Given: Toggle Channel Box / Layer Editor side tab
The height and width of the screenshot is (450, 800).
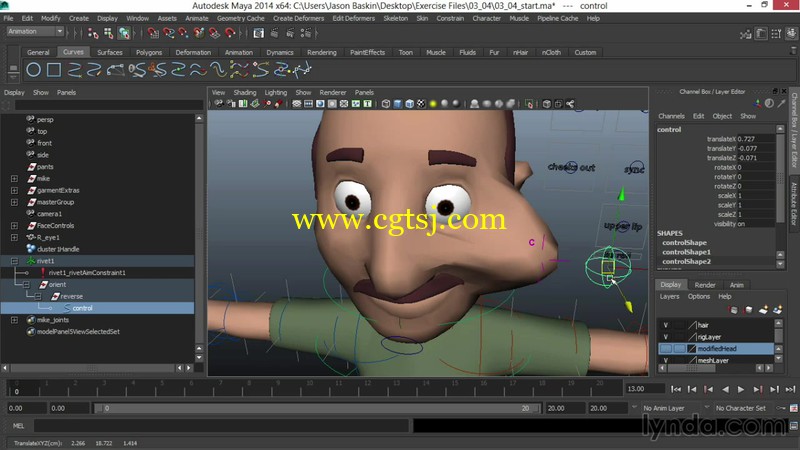Looking at the screenshot, I should point(794,130).
